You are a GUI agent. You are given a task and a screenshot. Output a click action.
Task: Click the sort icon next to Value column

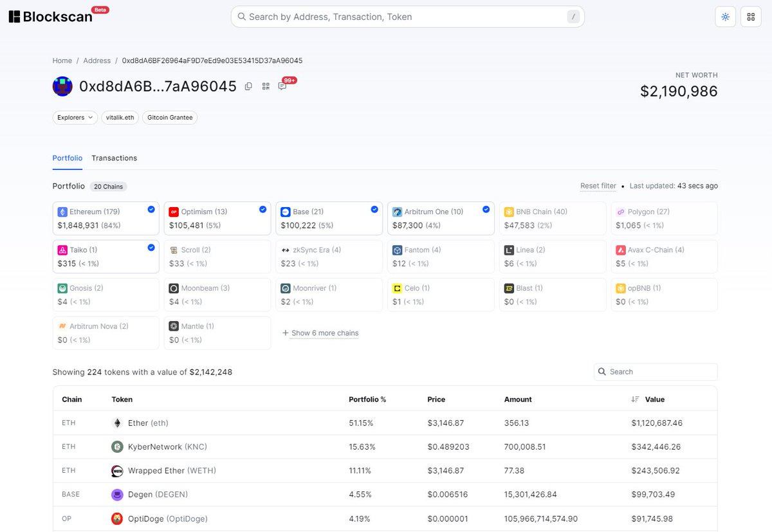tap(635, 399)
